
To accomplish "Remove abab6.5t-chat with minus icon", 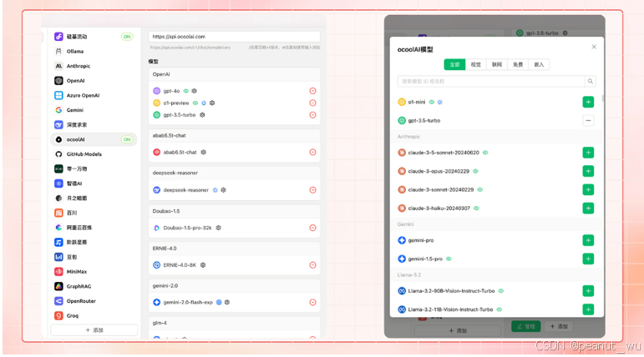I will pos(312,153).
